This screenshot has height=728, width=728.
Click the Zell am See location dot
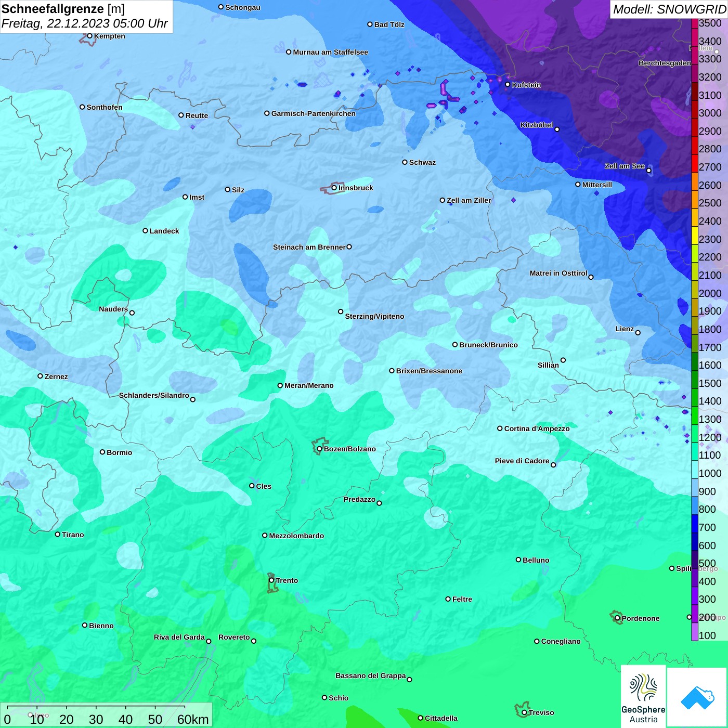(649, 171)
